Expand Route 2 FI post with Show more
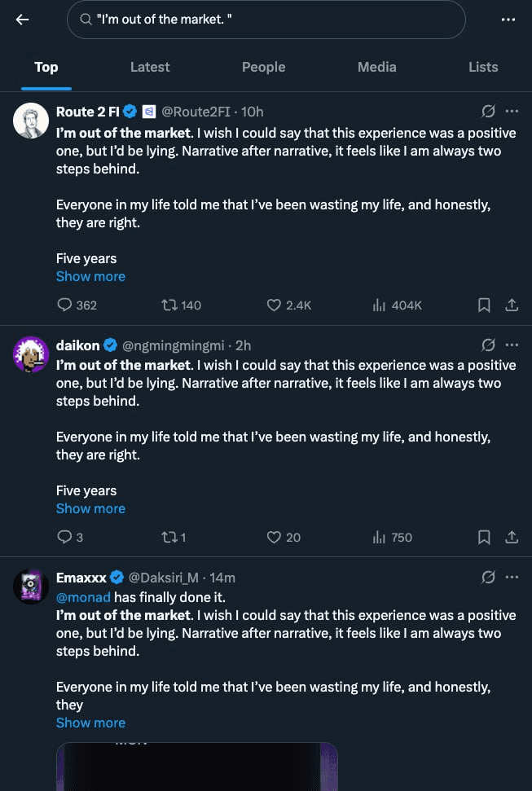The height and width of the screenshot is (791, 532). 90,276
